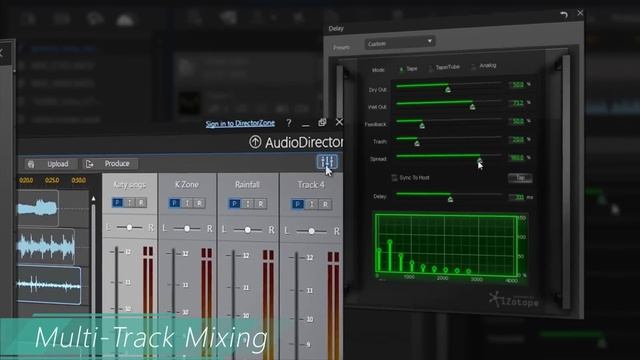The image size is (640, 360).
Task: Click the Tap tempo button
Action: [520, 178]
